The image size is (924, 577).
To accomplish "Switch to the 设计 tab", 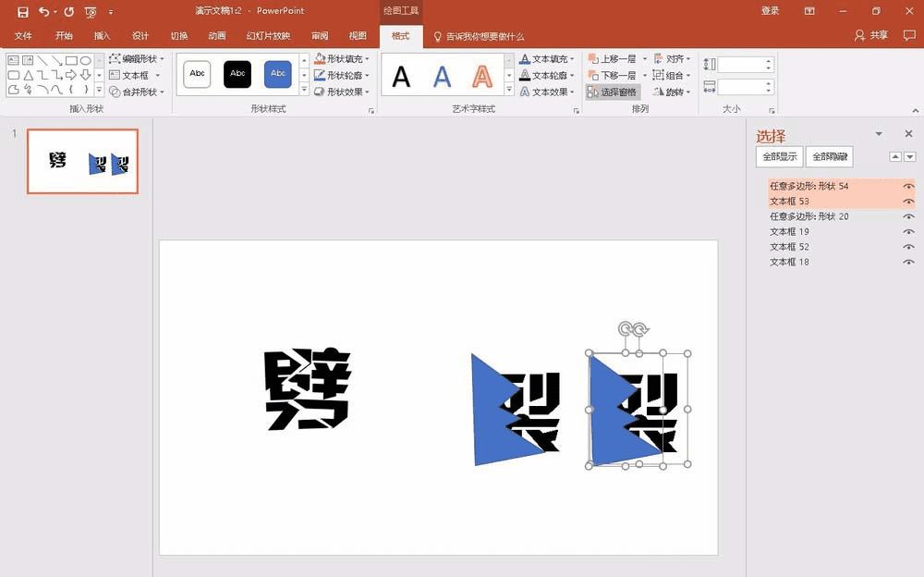I will [140, 36].
